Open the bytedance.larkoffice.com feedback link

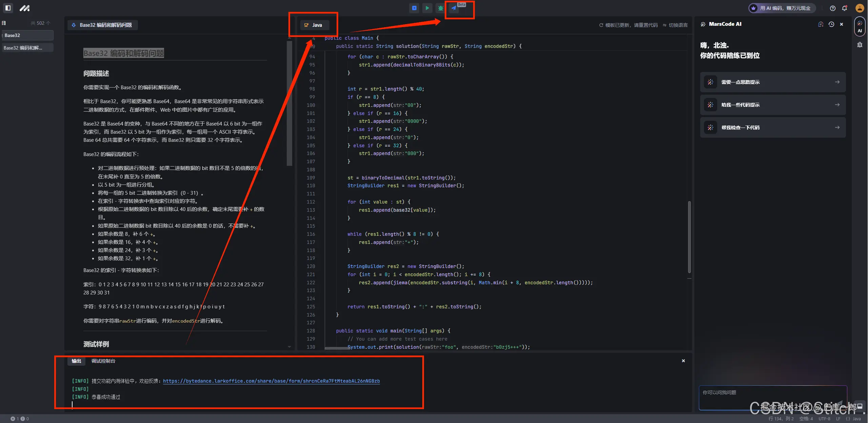(271, 381)
